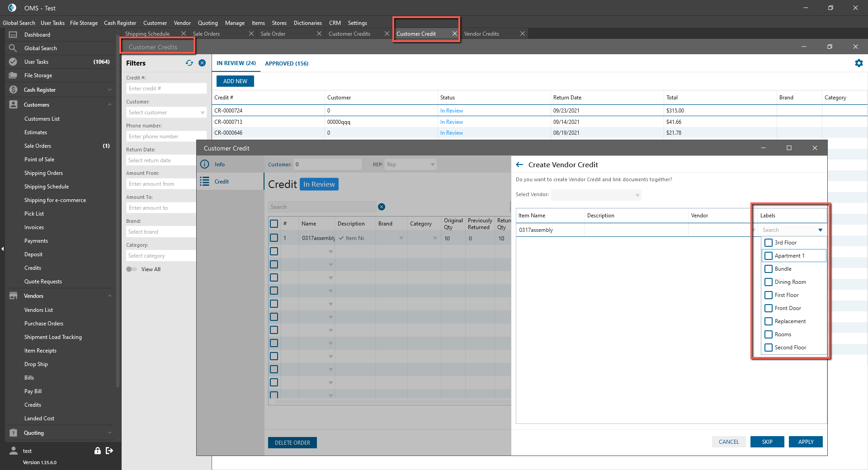Open the Dictionaries menu
This screenshot has height=470, width=868.
(307, 23)
